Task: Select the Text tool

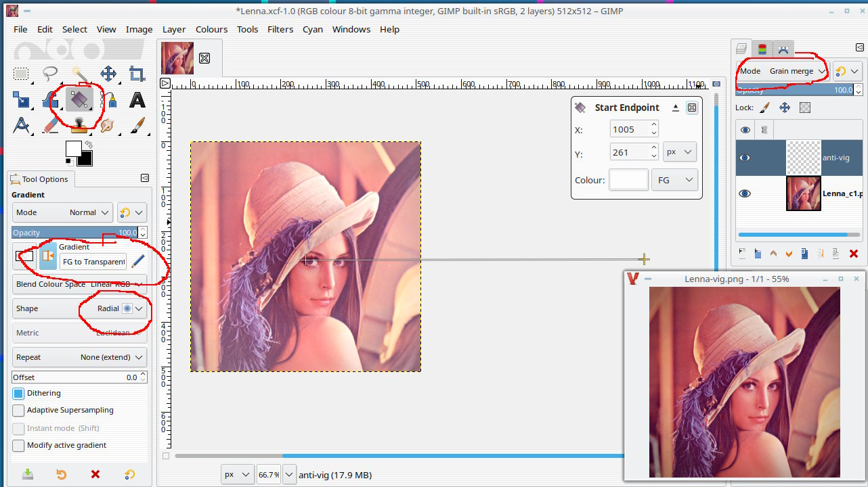Action: pyautogui.click(x=137, y=100)
